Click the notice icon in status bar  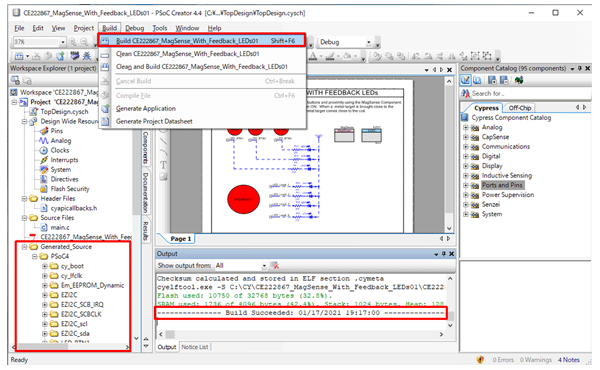[480, 359]
